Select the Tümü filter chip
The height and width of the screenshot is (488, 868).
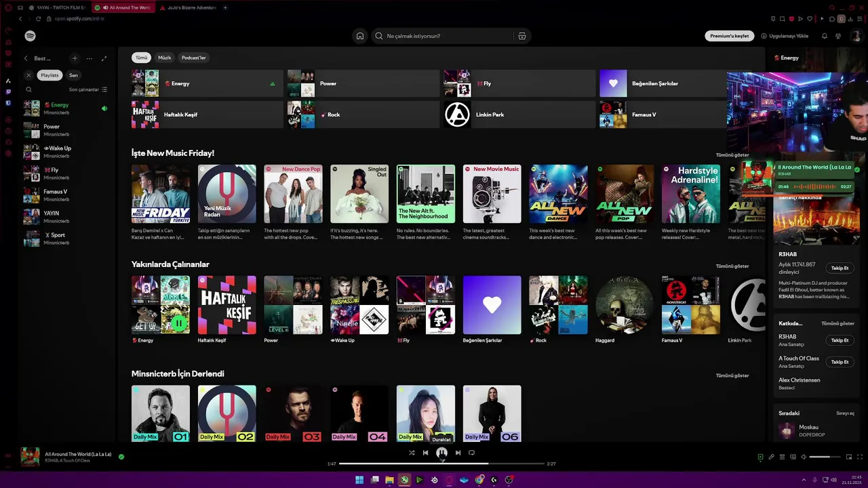tap(141, 58)
